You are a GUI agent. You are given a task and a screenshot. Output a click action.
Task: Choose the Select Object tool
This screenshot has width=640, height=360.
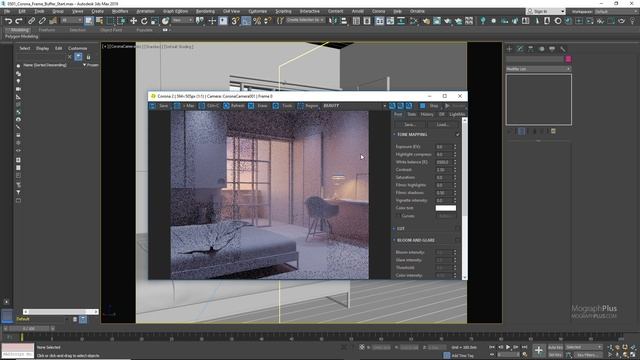(89, 21)
